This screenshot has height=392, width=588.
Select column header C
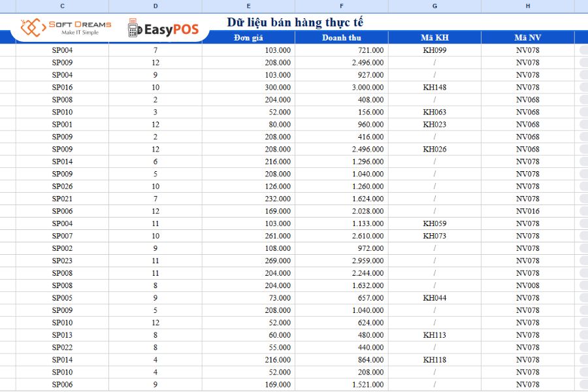(x=62, y=6)
